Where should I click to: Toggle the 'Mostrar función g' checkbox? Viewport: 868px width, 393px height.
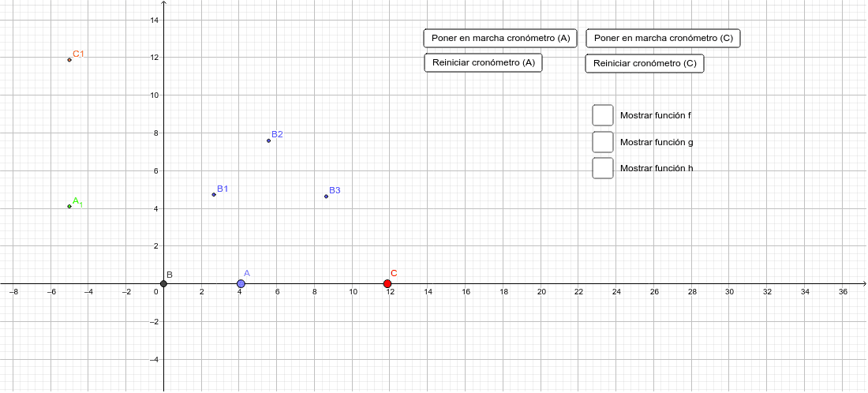point(603,142)
